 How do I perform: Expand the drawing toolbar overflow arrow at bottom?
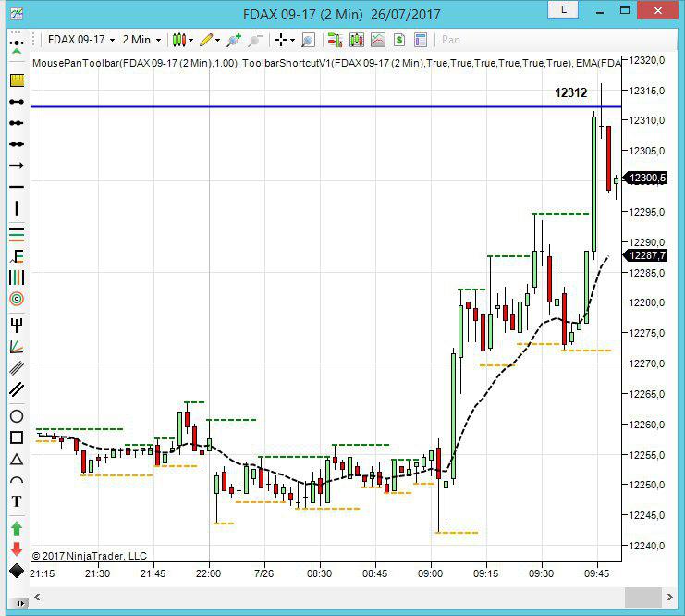[x=20, y=604]
